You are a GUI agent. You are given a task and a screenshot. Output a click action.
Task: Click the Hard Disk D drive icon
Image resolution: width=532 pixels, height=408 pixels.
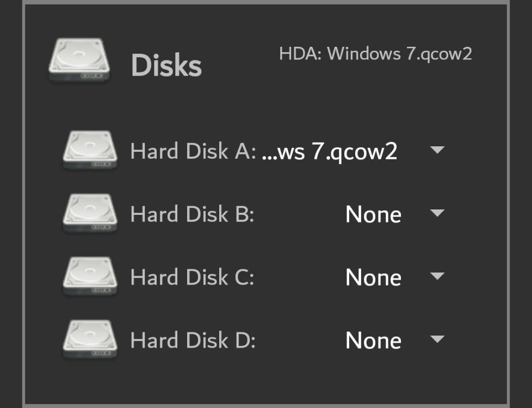coord(90,339)
